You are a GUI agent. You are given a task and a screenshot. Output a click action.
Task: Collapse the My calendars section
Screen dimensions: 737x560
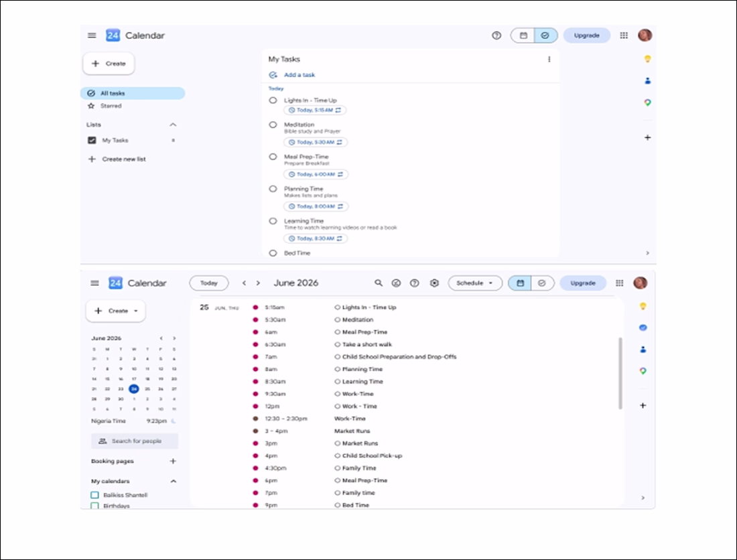174,481
